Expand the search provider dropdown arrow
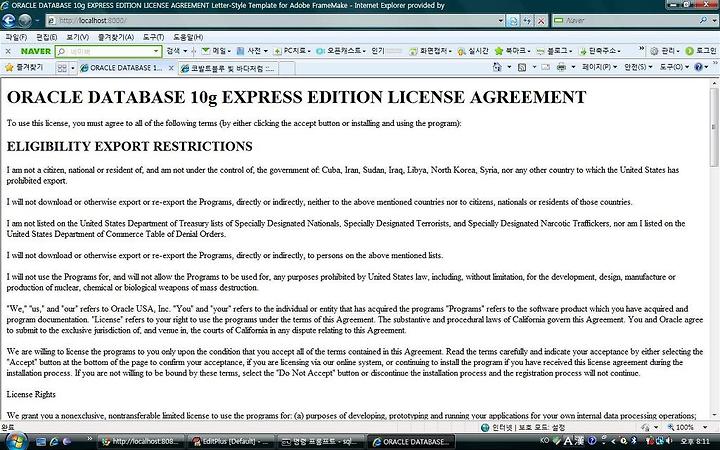 713,20
